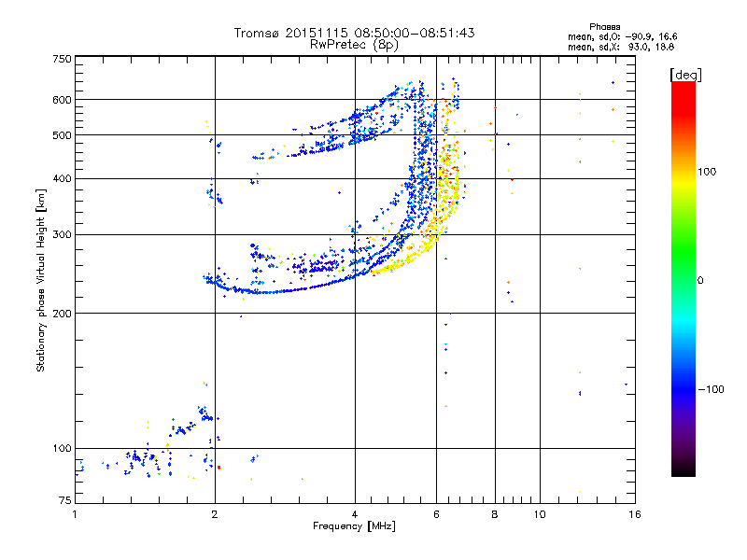Click x-axis tick label '16'
The height and width of the screenshot is (560, 747).
point(635,514)
